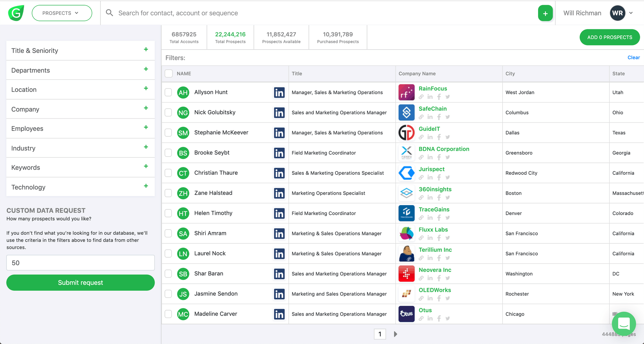Open Nick Golubitsky's LinkedIn icon
The width and height of the screenshot is (644, 344).
279,113
